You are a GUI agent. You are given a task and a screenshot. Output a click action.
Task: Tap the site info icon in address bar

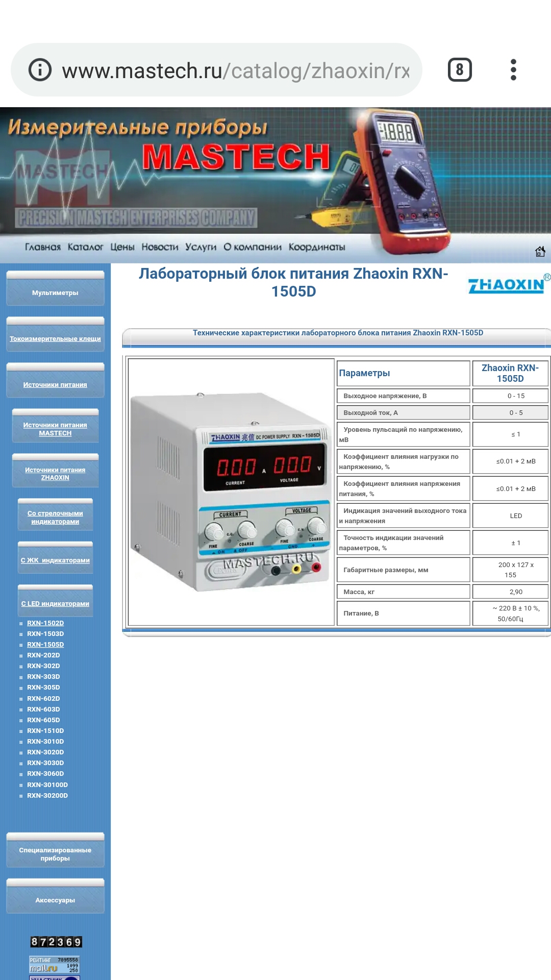coord(40,70)
